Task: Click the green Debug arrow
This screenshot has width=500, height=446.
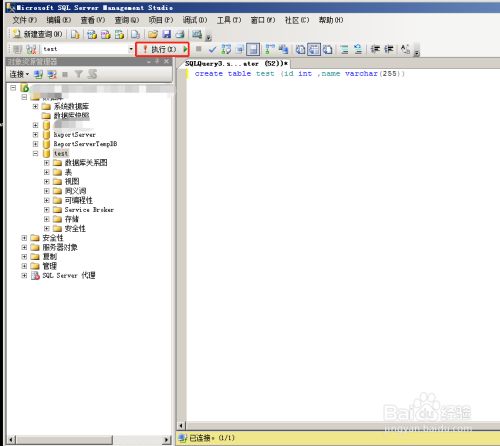Action: 185,49
